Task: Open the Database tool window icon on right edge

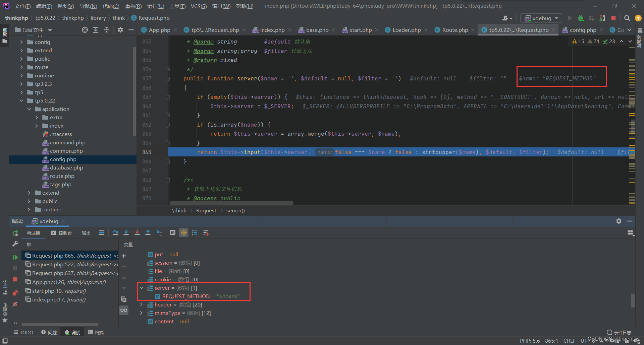Action: click(640, 30)
